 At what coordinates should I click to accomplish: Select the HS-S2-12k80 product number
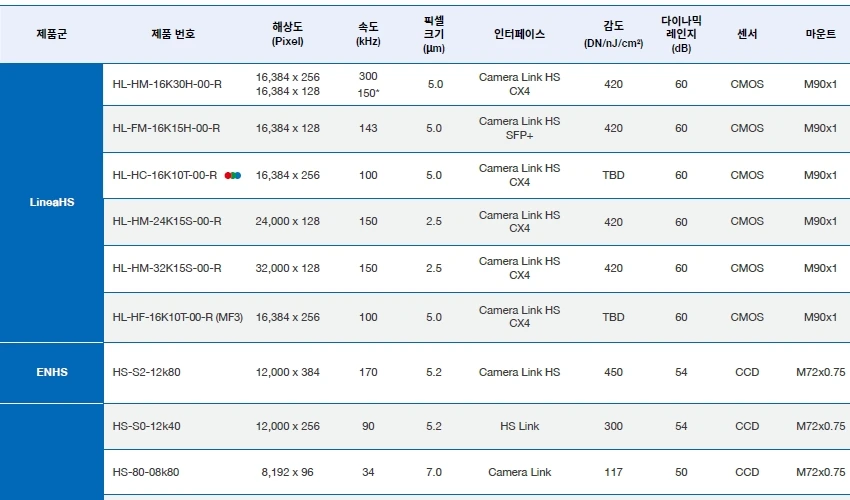click(x=146, y=372)
